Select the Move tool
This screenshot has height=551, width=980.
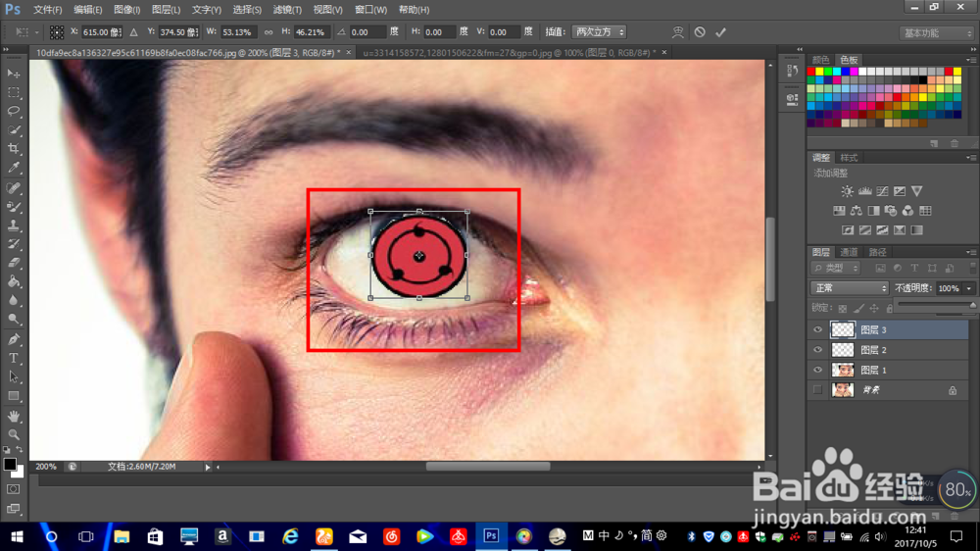tap(14, 74)
